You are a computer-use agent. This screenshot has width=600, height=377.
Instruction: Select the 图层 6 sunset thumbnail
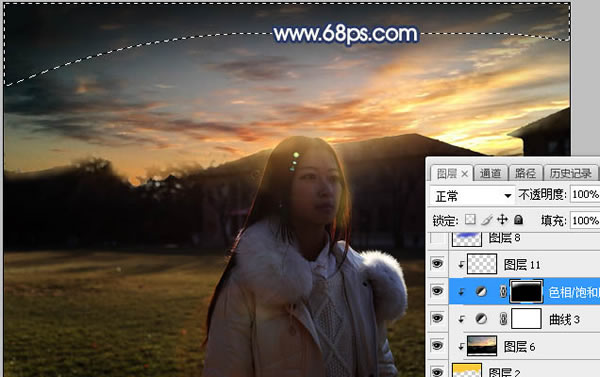(x=482, y=346)
